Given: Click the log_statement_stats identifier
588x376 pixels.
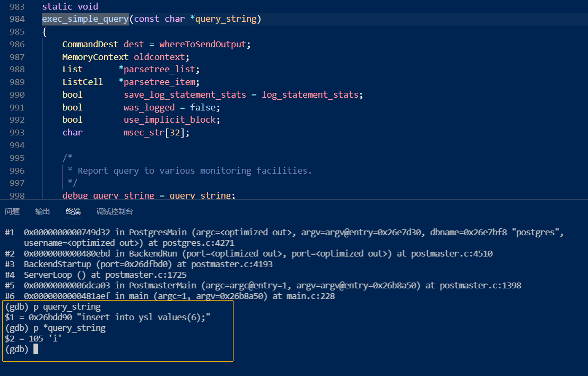Looking at the screenshot, I should [x=310, y=95].
